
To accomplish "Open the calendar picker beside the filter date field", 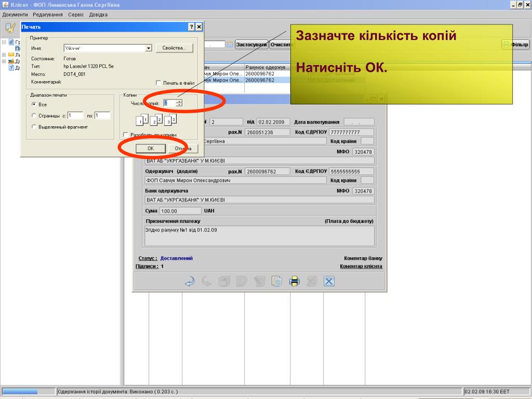I will [230, 45].
